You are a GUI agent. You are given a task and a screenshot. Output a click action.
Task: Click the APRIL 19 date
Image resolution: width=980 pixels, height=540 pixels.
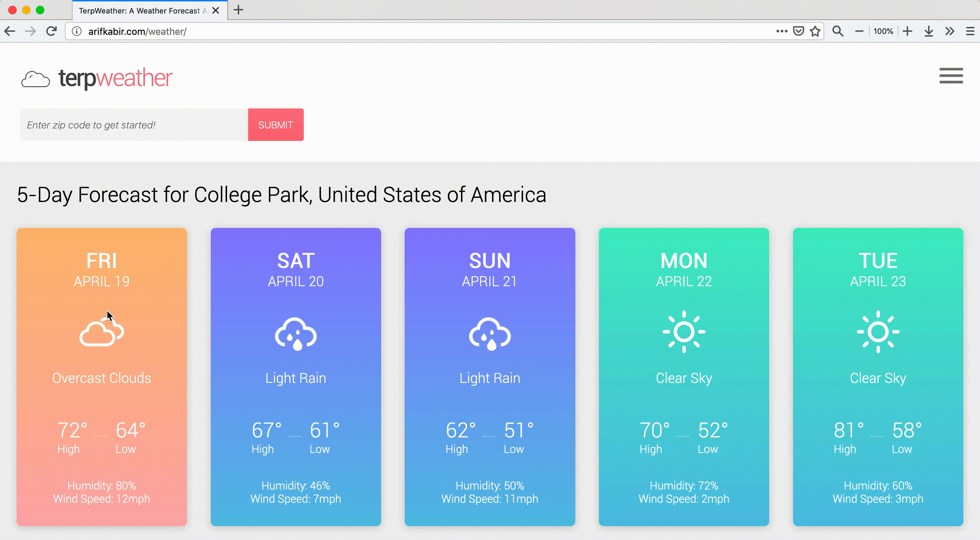102,282
